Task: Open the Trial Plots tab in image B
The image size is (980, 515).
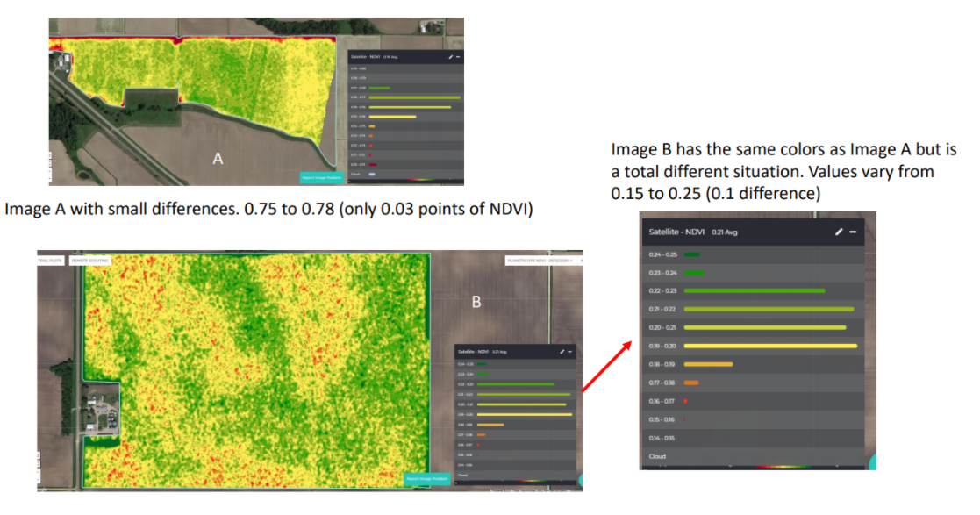Action: click(50, 260)
